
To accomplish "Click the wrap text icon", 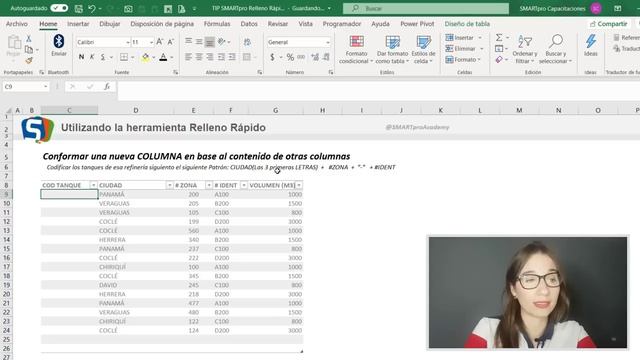I will 247,42.
